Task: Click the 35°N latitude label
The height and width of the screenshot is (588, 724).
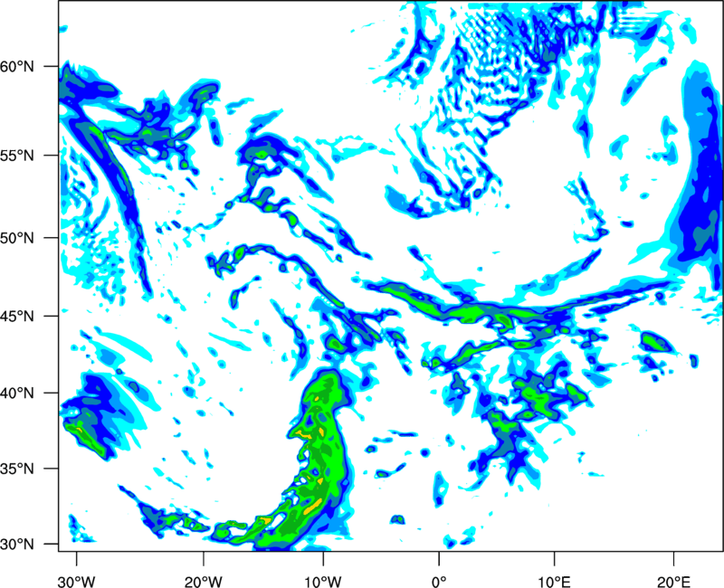Action: 17,469
